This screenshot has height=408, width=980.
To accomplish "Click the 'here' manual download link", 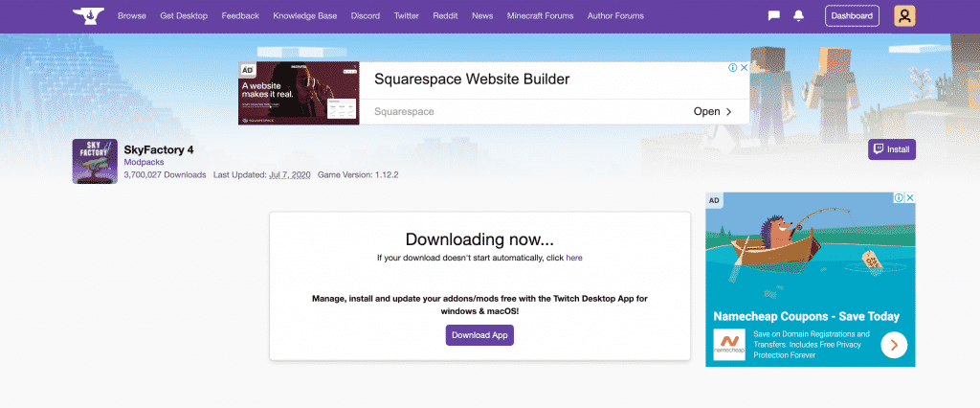I will coord(574,258).
